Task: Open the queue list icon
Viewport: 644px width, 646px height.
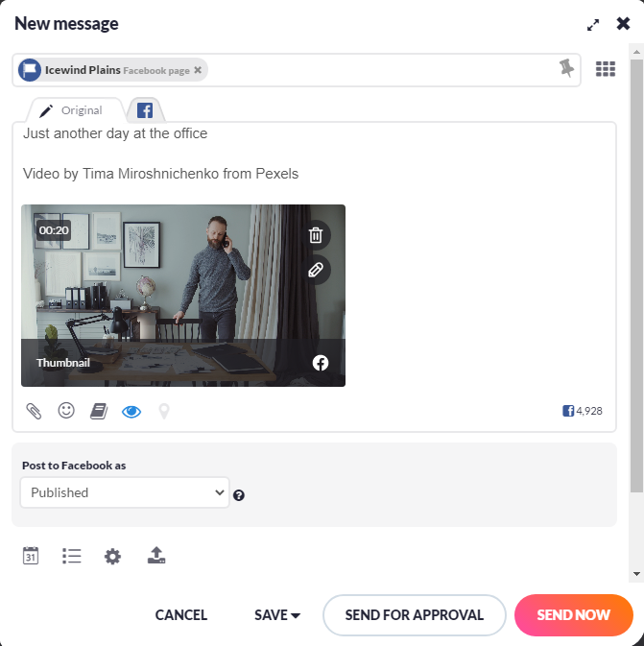Action: pyautogui.click(x=72, y=556)
